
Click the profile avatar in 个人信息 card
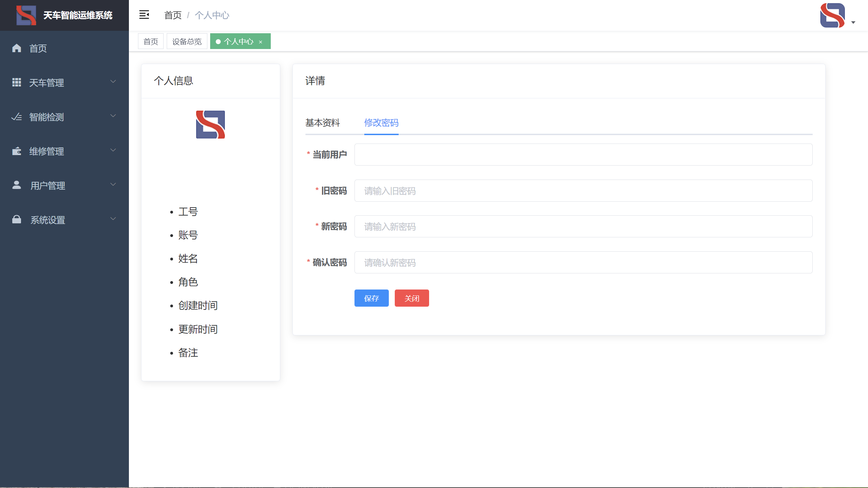tap(210, 125)
